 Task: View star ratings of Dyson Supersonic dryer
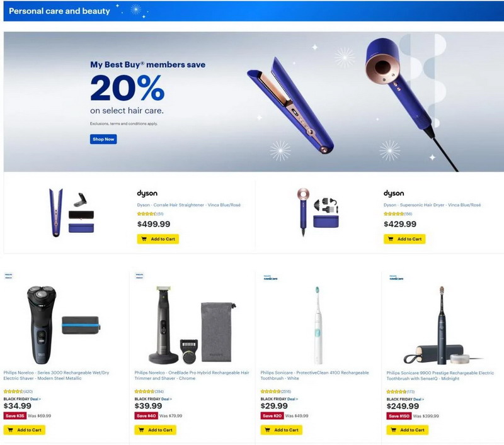(398, 214)
